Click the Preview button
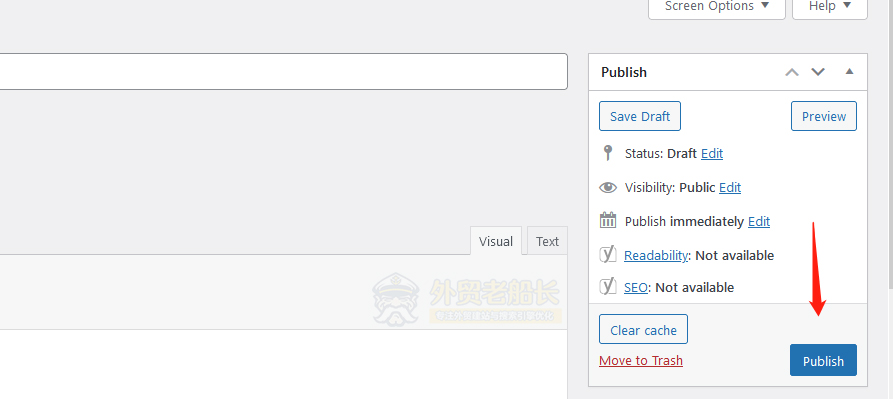 pos(824,116)
